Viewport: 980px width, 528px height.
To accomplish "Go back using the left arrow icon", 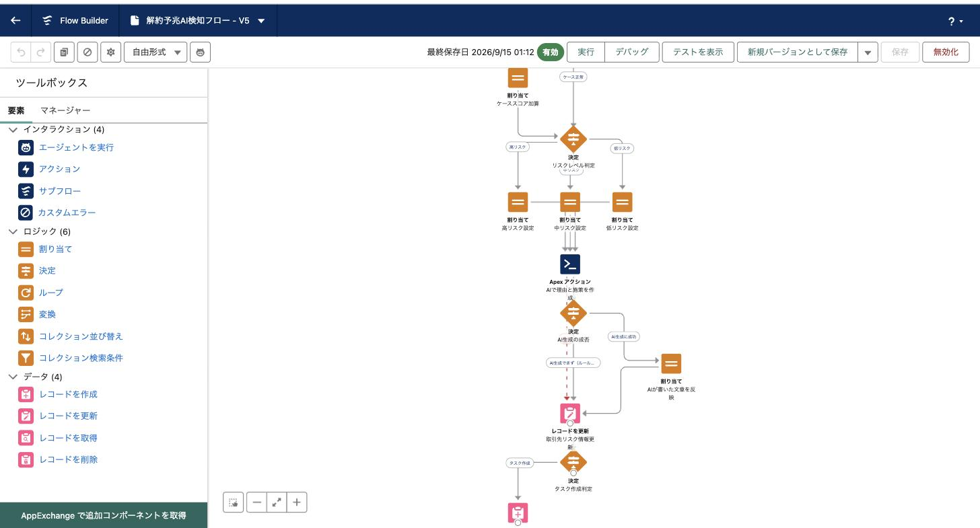I will click(x=15, y=20).
